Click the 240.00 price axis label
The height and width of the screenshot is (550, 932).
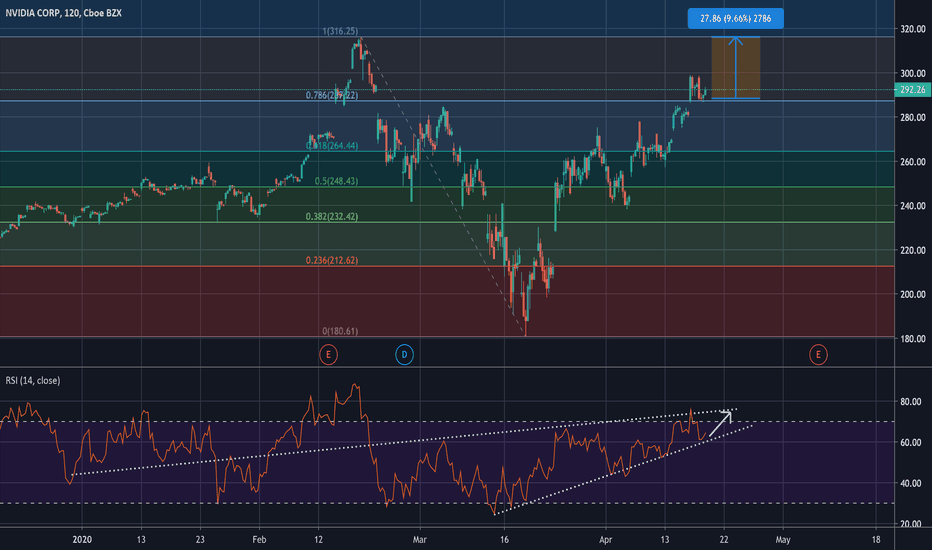pyautogui.click(x=912, y=206)
